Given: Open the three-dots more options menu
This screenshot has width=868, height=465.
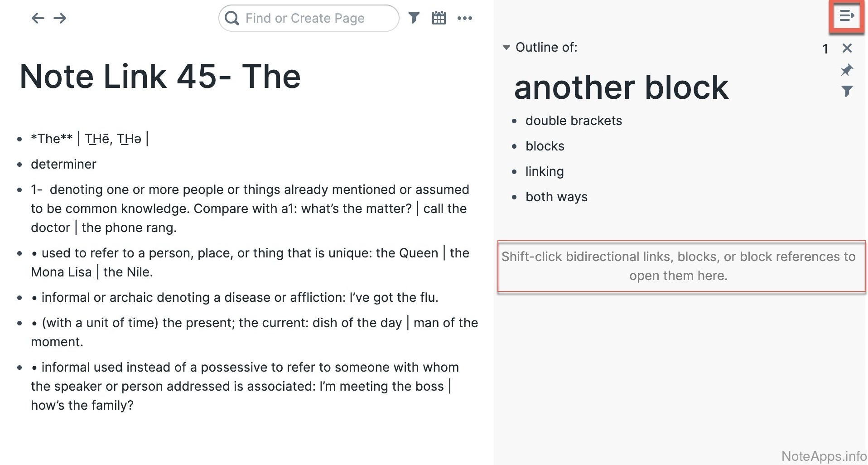Looking at the screenshot, I should click(x=464, y=18).
